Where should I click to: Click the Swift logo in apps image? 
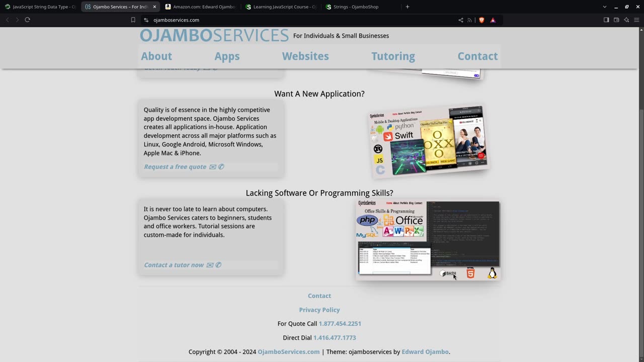398,136
